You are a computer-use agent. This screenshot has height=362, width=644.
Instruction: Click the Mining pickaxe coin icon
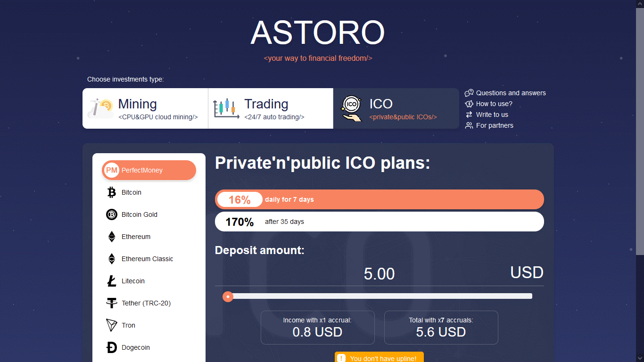[x=101, y=108]
